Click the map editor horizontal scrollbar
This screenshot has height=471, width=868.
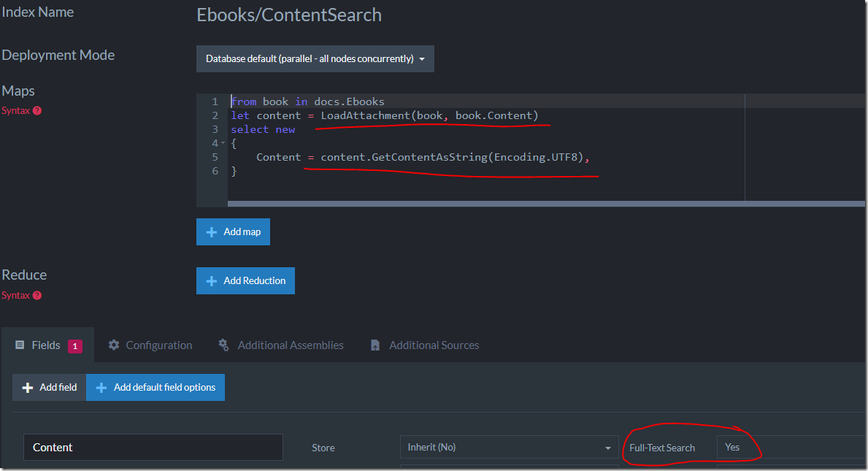point(546,204)
